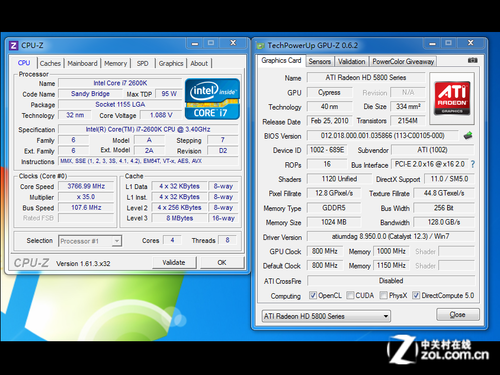Open the Memory tab in CPU-Z
The height and width of the screenshot is (375, 500).
pyautogui.click(x=115, y=63)
